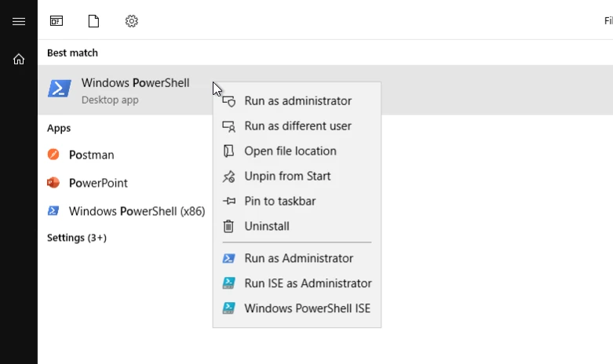Click the Postman app icon
613x364 pixels.
click(x=53, y=155)
